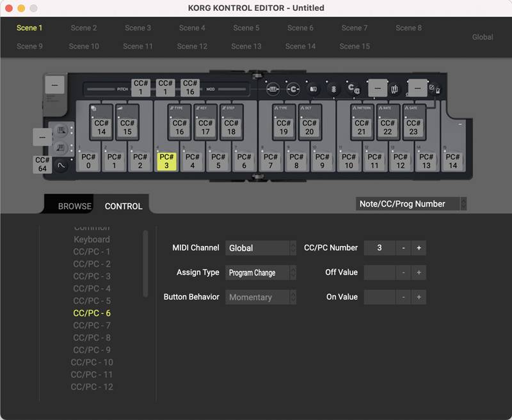Screen dimensions: 512x420
Task: Increase CC/PC Number with plus button
Action: pos(419,248)
